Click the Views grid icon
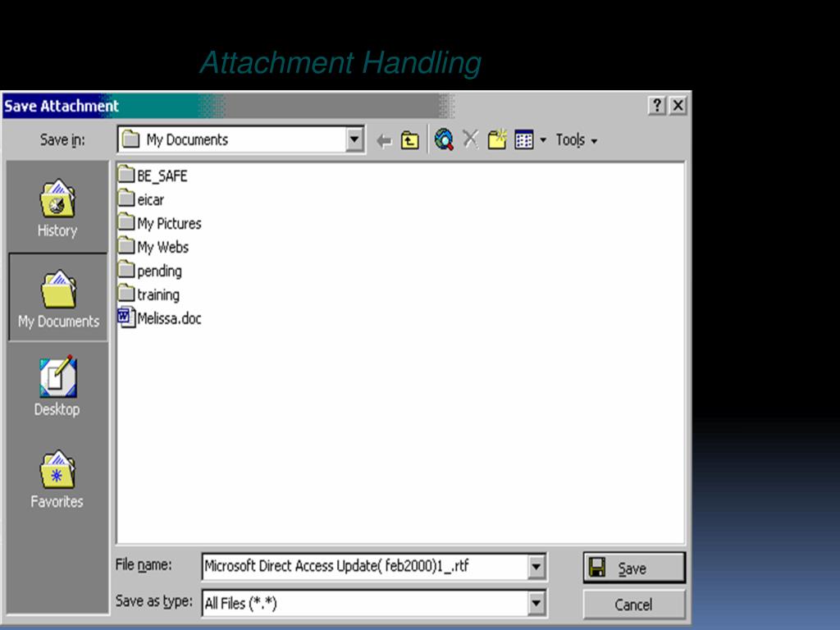This screenshot has width=840, height=630. (523, 139)
